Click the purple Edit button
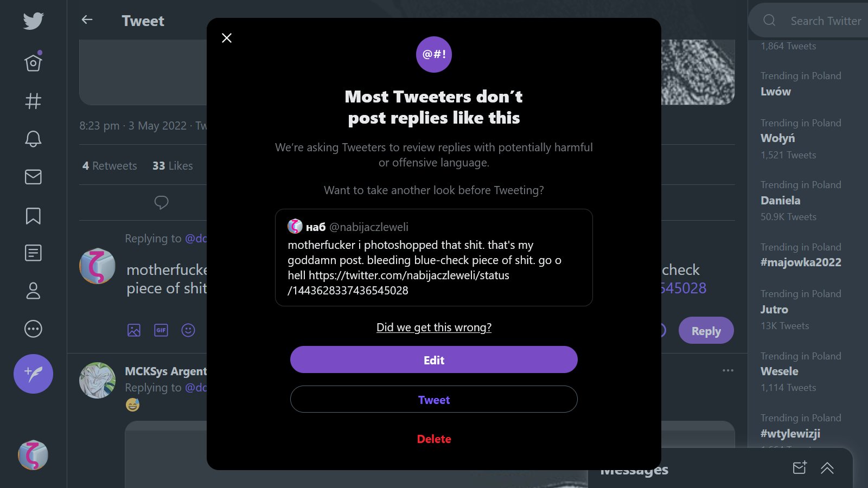The image size is (868, 488). coord(433,360)
